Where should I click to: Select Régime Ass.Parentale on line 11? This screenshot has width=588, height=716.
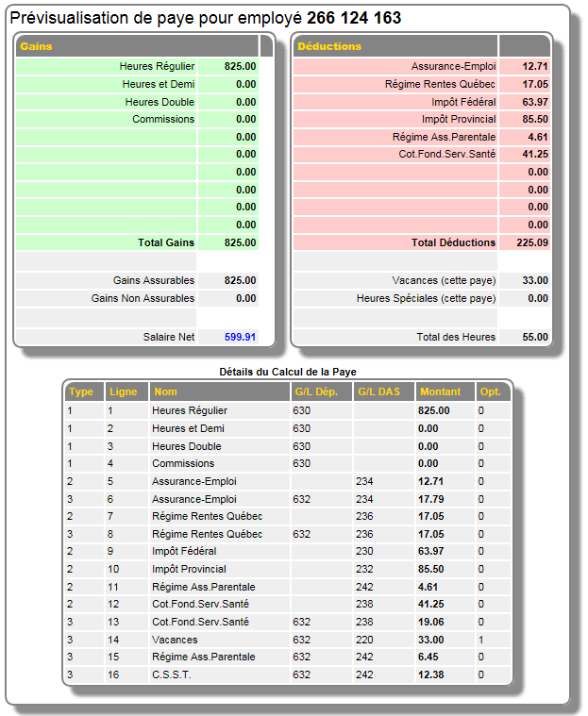203,587
